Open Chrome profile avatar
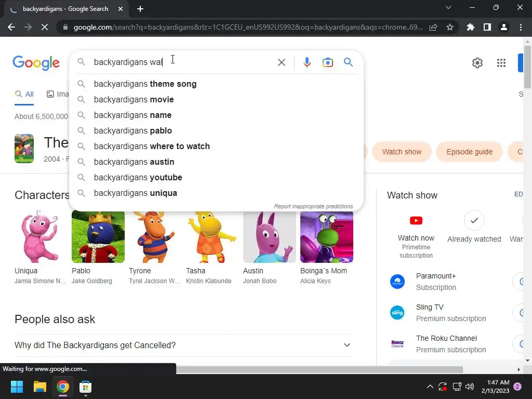The width and height of the screenshot is (532, 399). (x=503, y=27)
